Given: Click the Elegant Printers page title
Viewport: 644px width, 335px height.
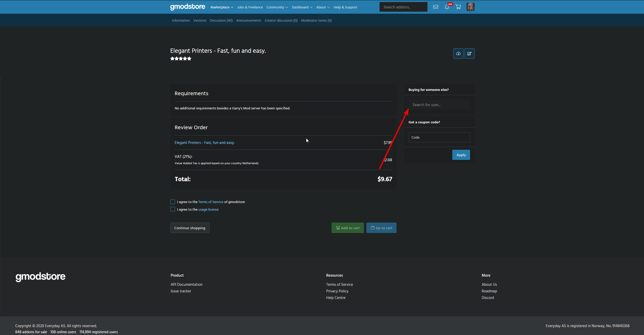Looking at the screenshot, I should pyautogui.click(x=218, y=51).
